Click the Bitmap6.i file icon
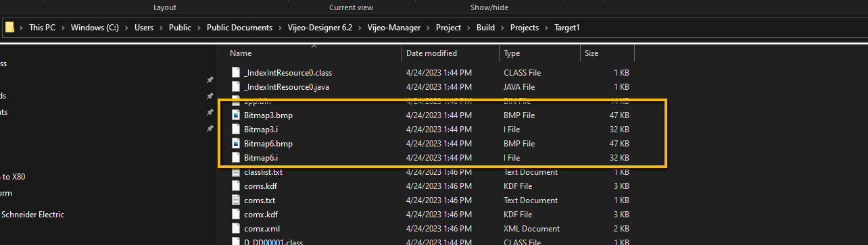Image resolution: width=868 pixels, height=245 pixels. click(235, 158)
